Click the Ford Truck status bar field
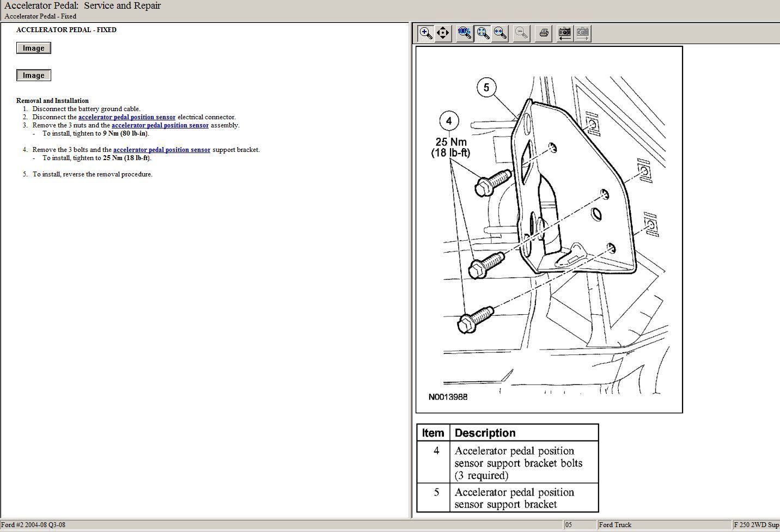Image resolution: width=780 pixels, height=532 pixels. pyautogui.click(x=663, y=525)
